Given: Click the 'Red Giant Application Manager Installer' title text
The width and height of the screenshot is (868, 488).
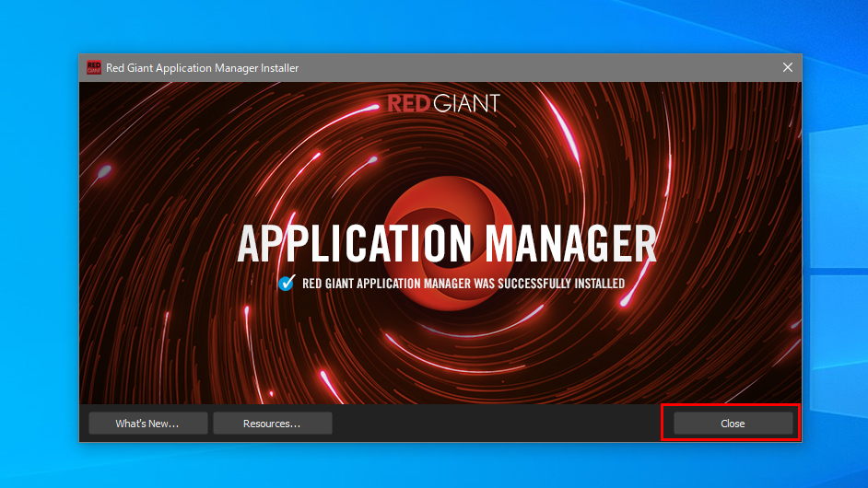Looking at the screenshot, I should click(x=202, y=68).
